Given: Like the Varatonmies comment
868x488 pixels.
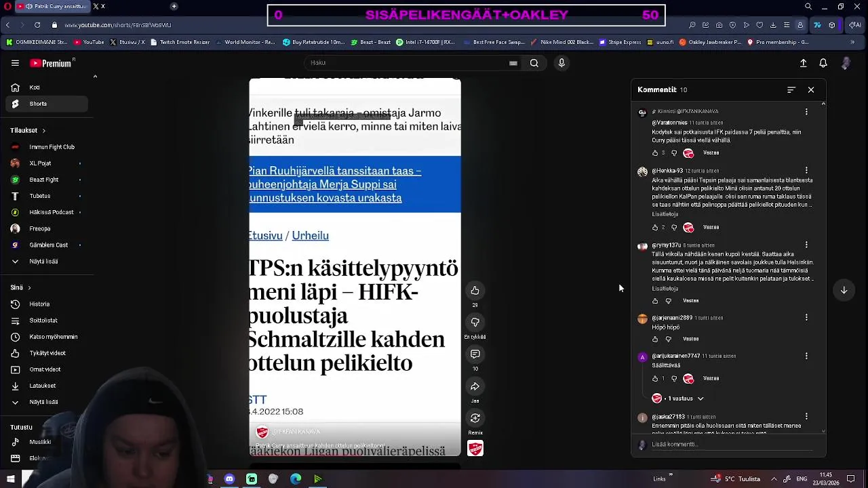Looking at the screenshot, I should coord(655,153).
